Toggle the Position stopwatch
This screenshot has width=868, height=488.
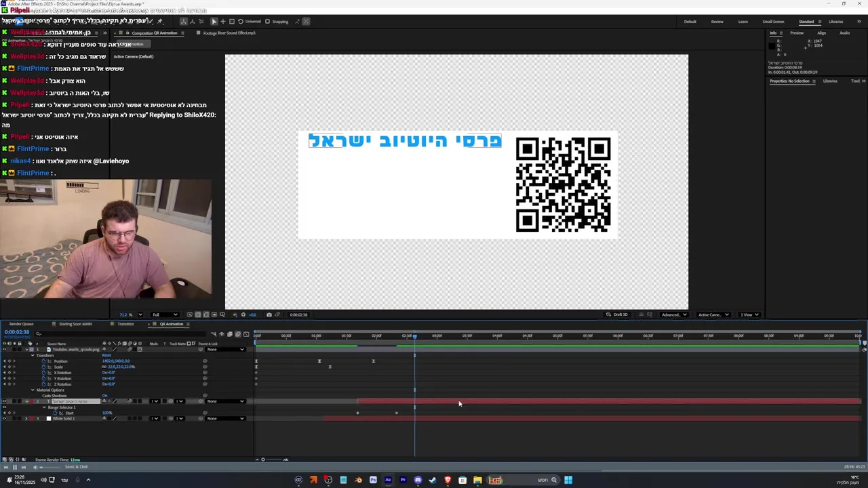(44, 361)
